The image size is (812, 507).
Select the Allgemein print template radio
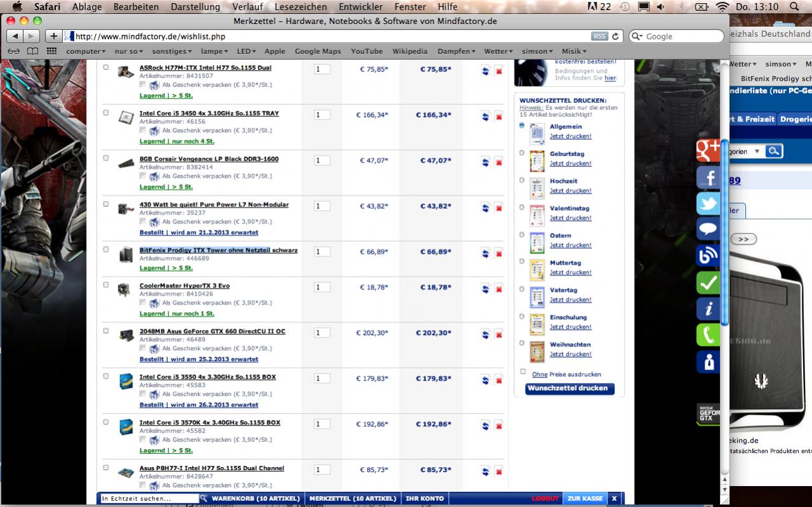[522, 126]
